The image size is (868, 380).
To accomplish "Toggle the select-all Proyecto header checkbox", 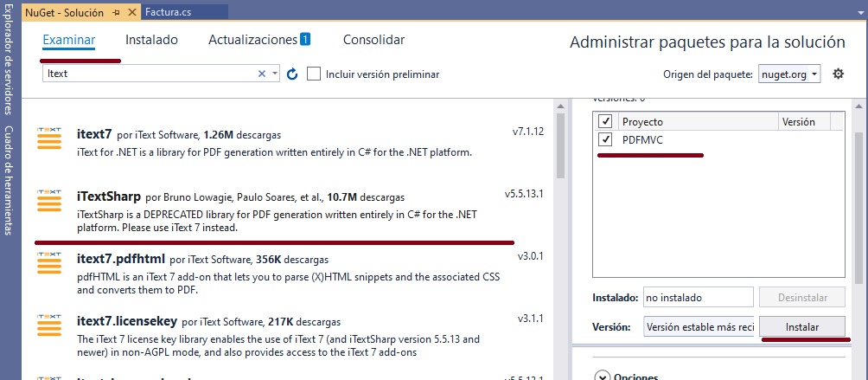I will 606,121.
